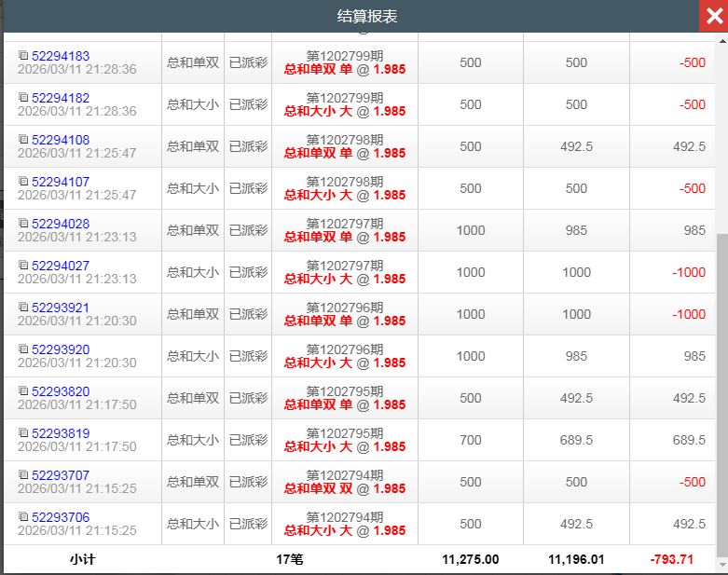Viewport: 728px width, 575px height.
Task: Click the 结算报表 dialog title
Action: click(366, 16)
